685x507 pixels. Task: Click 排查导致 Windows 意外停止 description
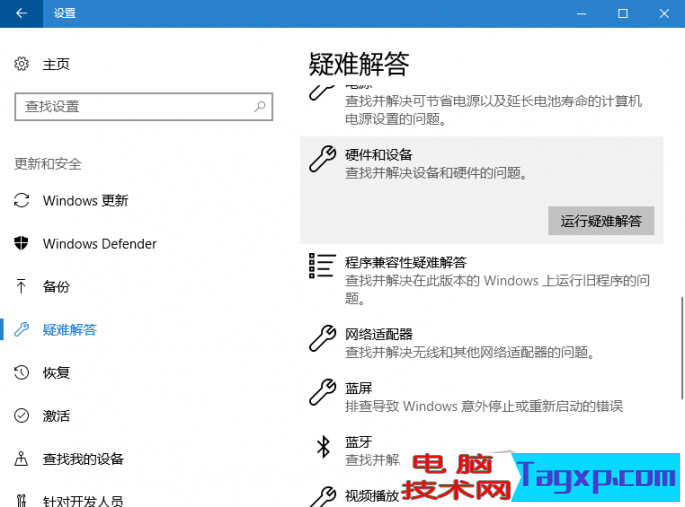pos(484,406)
